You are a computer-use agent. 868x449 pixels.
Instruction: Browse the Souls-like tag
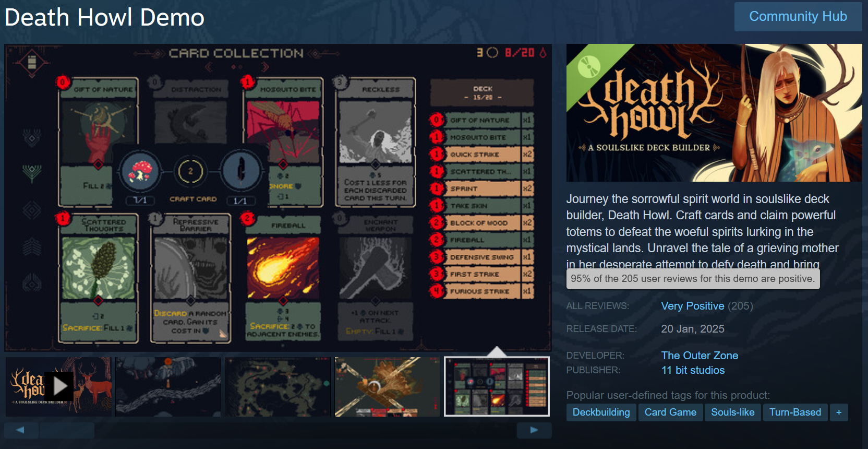point(732,412)
